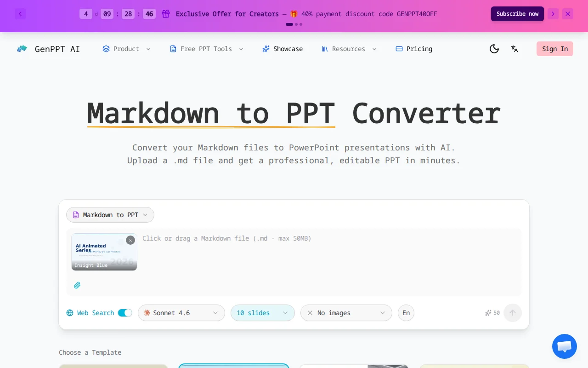
Task: Click the Exclusive Offer for Creators text
Action: 227,14
